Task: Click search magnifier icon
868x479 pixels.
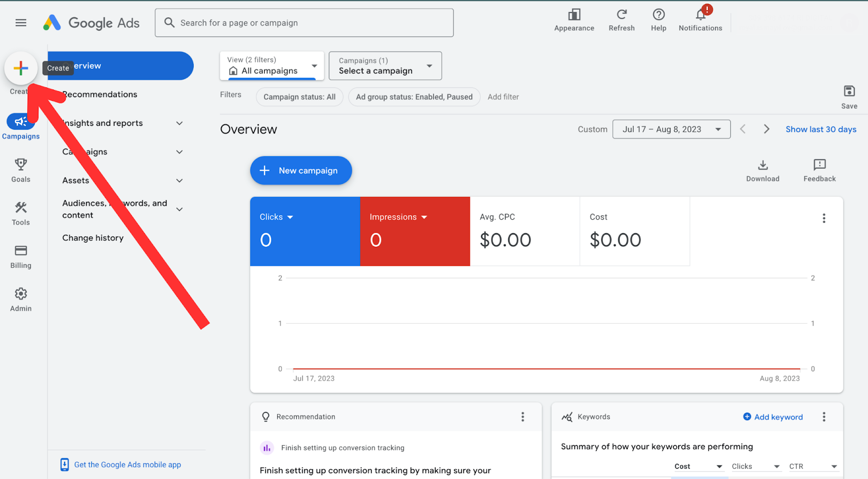Action: 169,23
